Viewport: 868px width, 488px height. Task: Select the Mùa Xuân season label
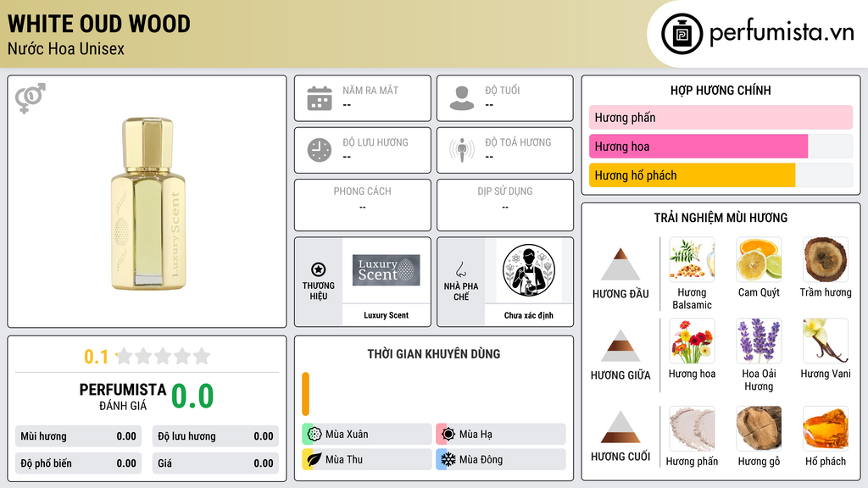click(x=347, y=435)
